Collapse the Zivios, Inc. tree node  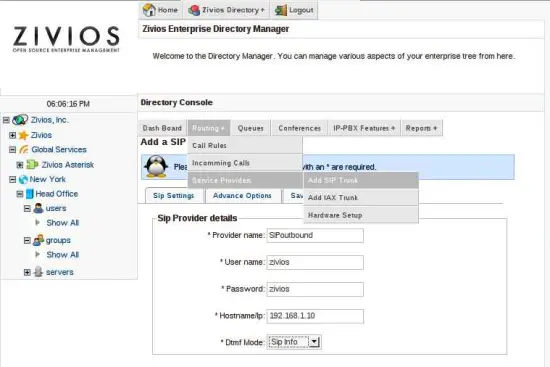pos(6,120)
